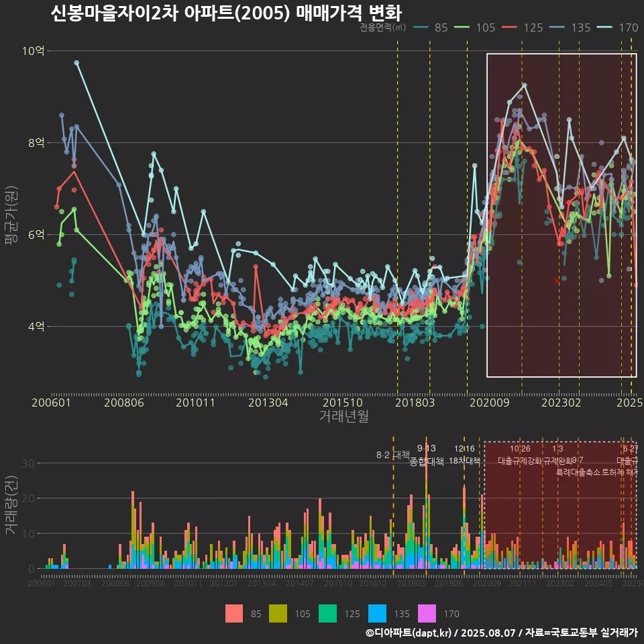Click the 4억 y-axis label
This screenshot has height=644, width=644.
click(x=36, y=327)
